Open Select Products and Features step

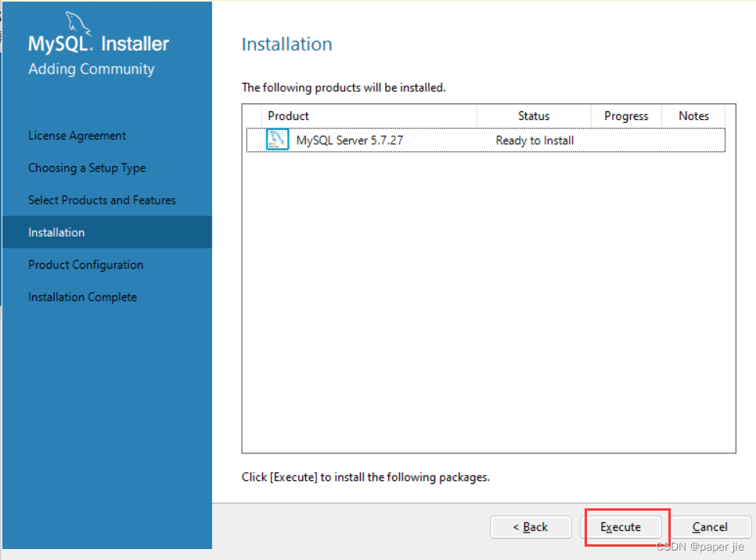pos(102,201)
